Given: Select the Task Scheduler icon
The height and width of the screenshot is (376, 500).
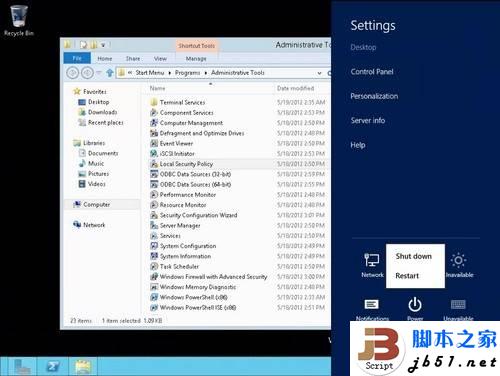Looking at the screenshot, I should coord(154,267).
